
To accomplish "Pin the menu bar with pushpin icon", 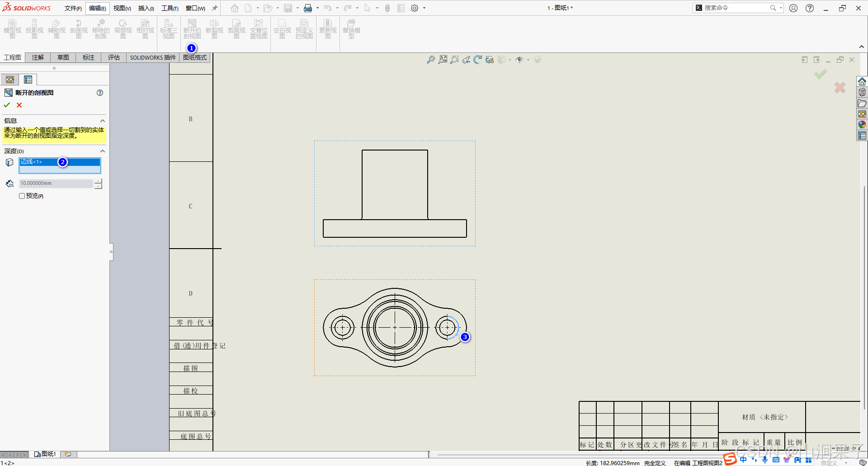I will coord(215,8).
